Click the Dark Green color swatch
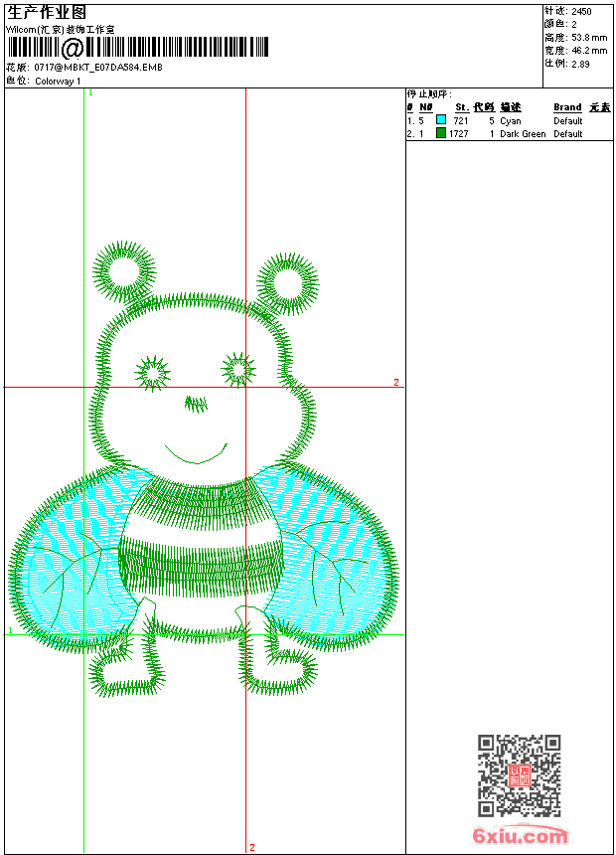Viewport: 616px width, 855px height. [x=441, y=133]
